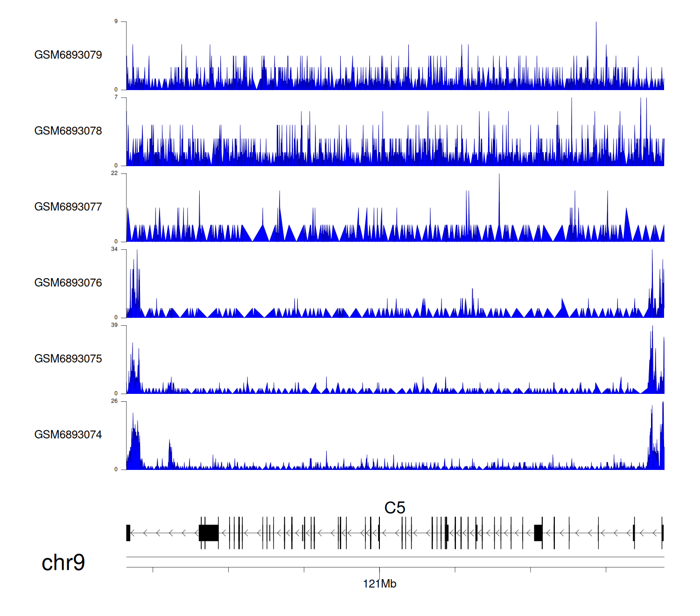Click the C5 gene name label
The width and height of the screenshot is (700, 616).
coord(394,508)
